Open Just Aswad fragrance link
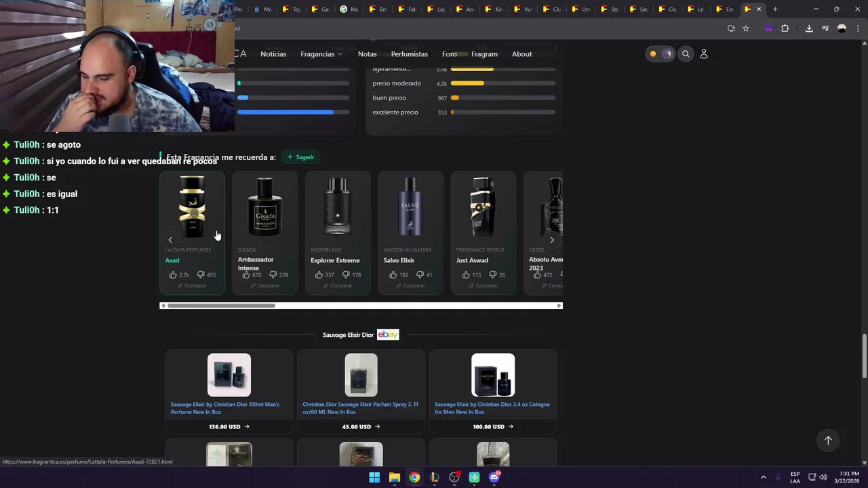 pyautogui.click(x=472, y=260)
